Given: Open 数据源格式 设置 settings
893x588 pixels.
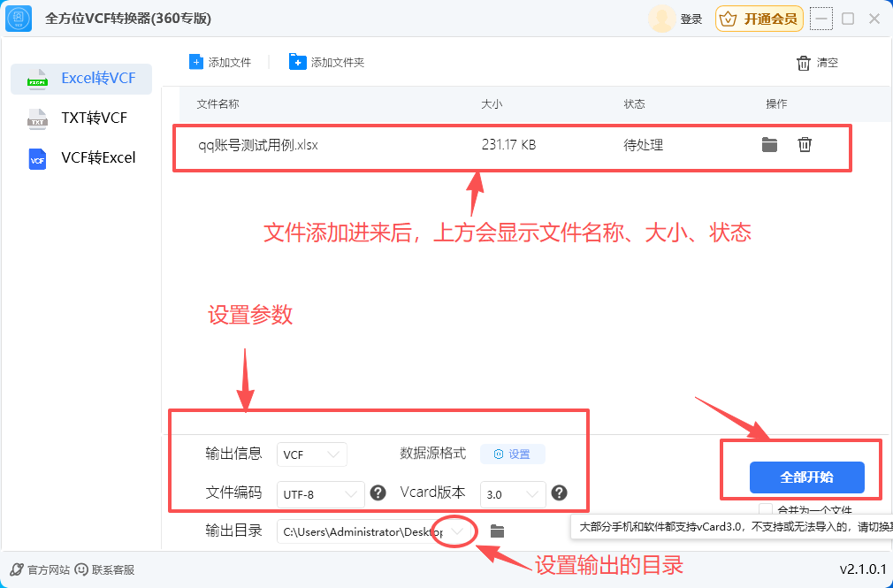Looking at the screenshot, I should (x=513, y=454).
